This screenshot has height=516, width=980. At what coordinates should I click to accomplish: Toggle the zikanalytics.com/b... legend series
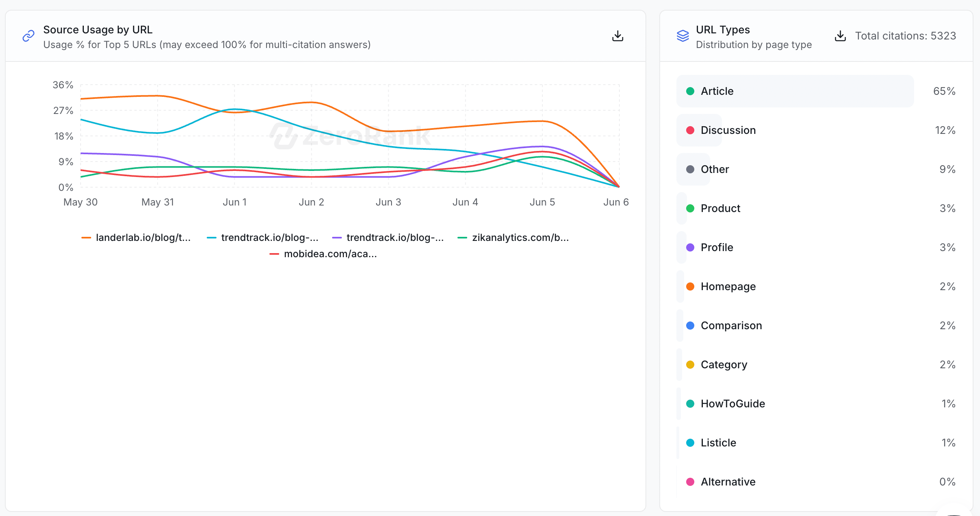pyautogui.click(x=513, y=238)
